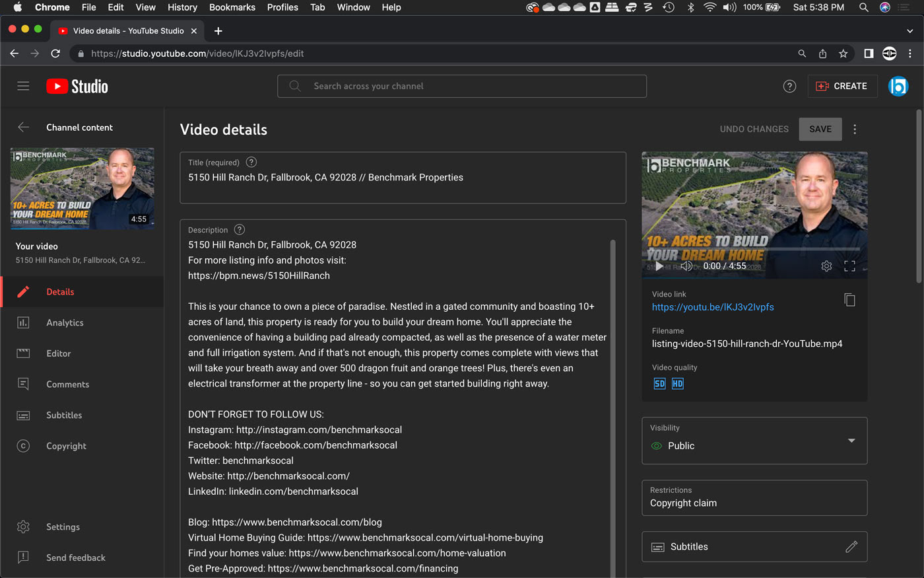
Task: Open the Chrome File menu
Action: pos(88,7)
